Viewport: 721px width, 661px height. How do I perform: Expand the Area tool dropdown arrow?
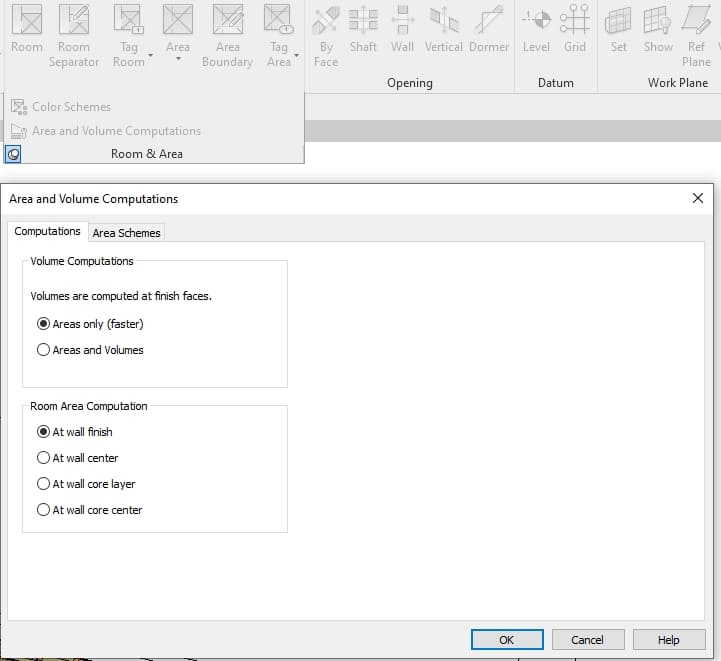click(x=178, y=58)
